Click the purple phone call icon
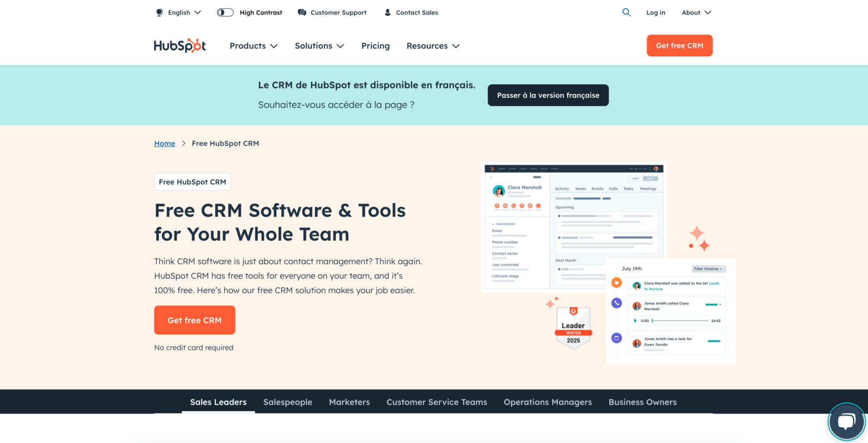 [617, 303]
